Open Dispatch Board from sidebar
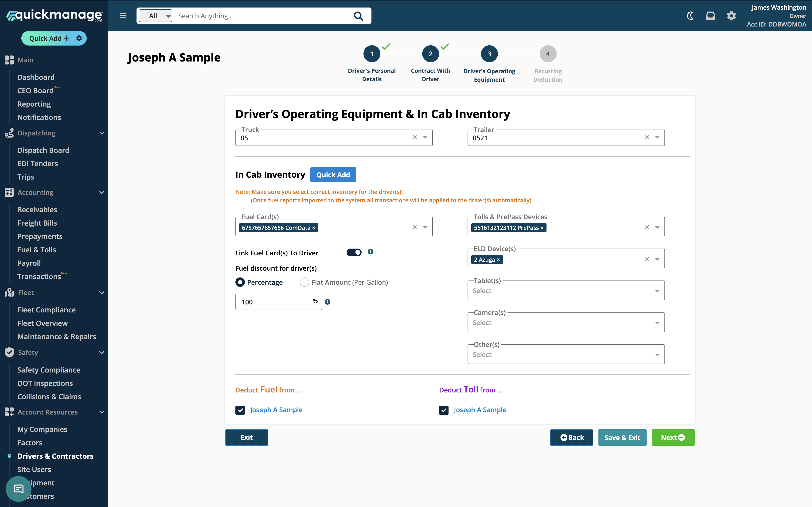Viewport: 812px width, 507px height. [43, 150]
